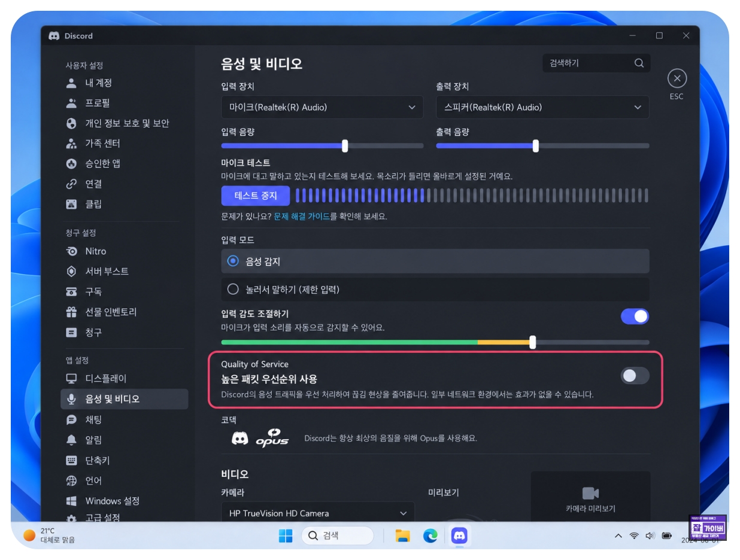Click the link icon beside 연결
The width and height of the screenshot is (740, 560).
[72, 184]
